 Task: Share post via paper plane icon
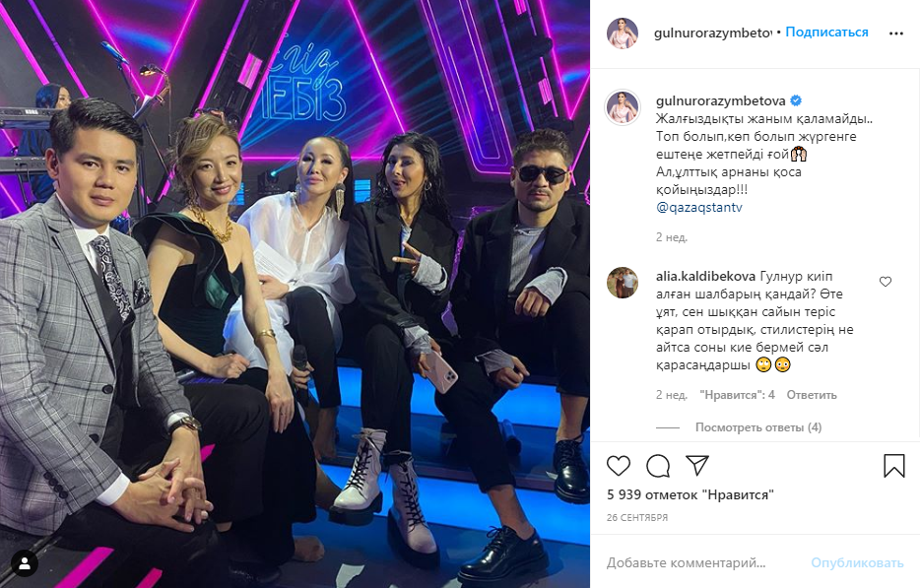point(697,465)
